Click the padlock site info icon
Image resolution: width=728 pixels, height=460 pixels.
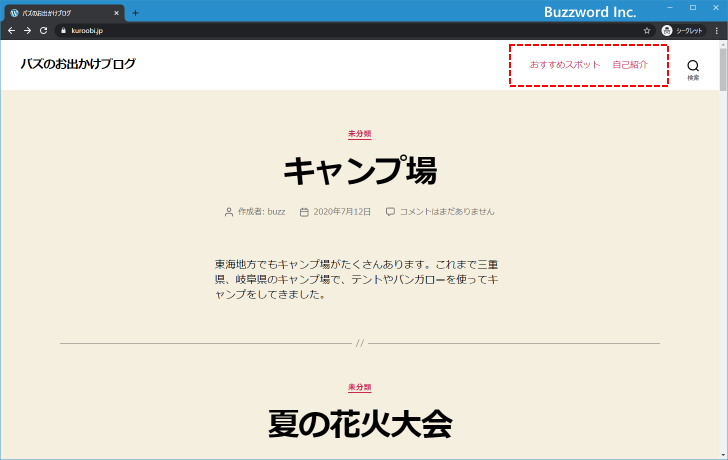(x=64, y=31)
